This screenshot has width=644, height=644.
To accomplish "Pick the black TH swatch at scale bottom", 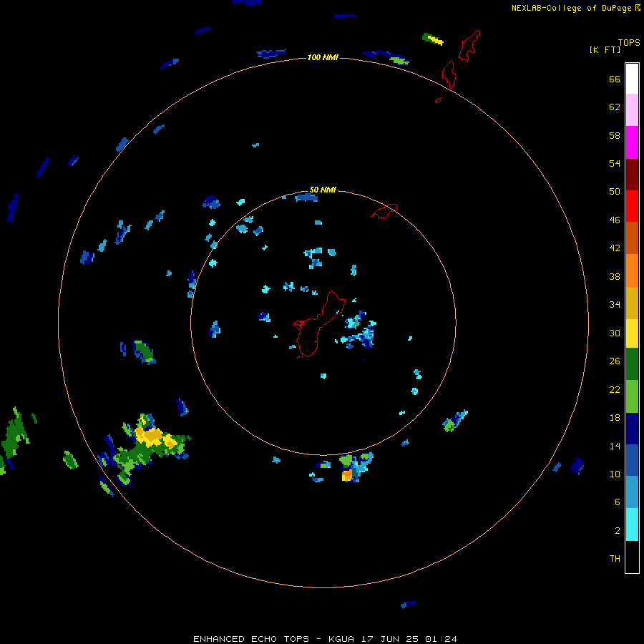I will pos(632,557).
